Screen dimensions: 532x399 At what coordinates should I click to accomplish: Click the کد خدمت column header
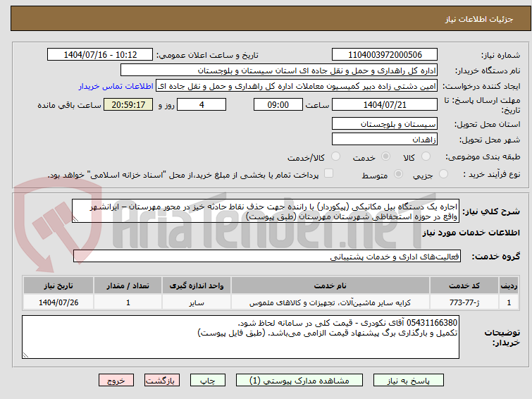click(x=464, y=286)
